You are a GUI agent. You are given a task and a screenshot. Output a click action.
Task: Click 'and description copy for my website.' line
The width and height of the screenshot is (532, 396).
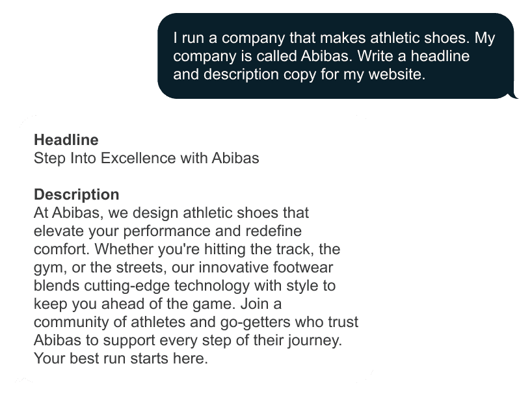point(299,74)
